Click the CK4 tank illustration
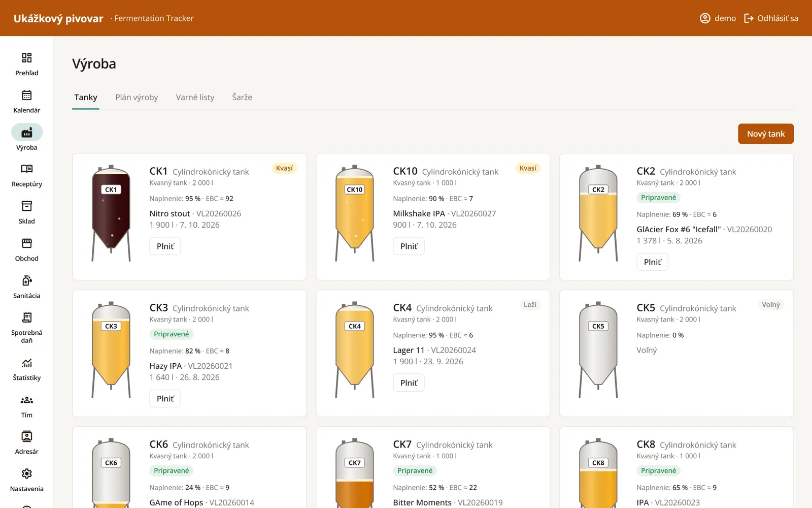Screen dimensions: 812x508 tap(355, 350)
